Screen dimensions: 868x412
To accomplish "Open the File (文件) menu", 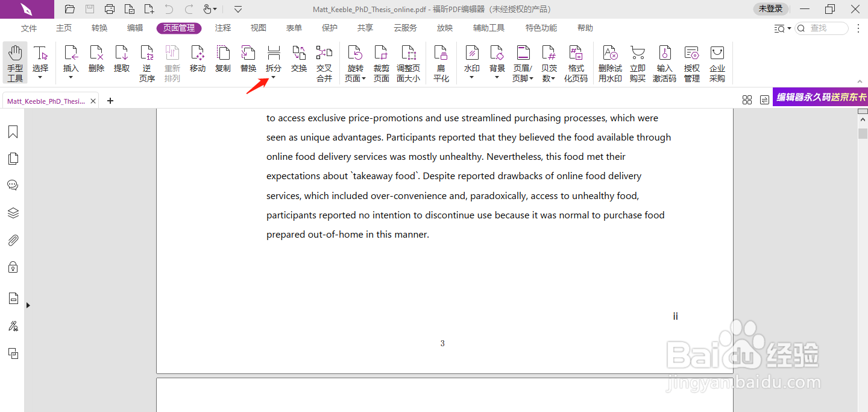I will (29, 28).
